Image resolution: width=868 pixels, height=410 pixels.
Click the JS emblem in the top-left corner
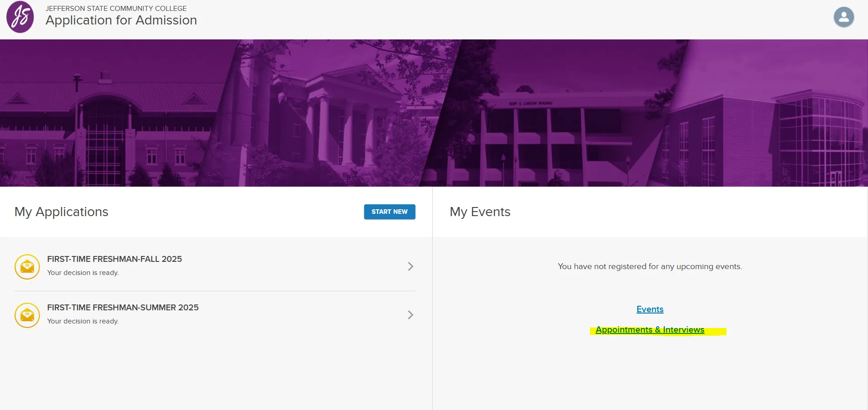click(x=20, y=17)
